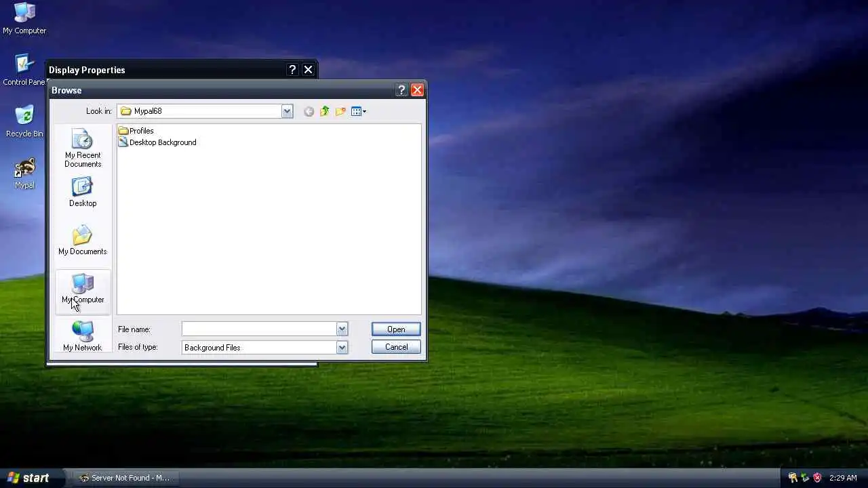Close the Display Properties window
Image resolution: width=868 pixels, height=488 pixels.
coord(308,69)
